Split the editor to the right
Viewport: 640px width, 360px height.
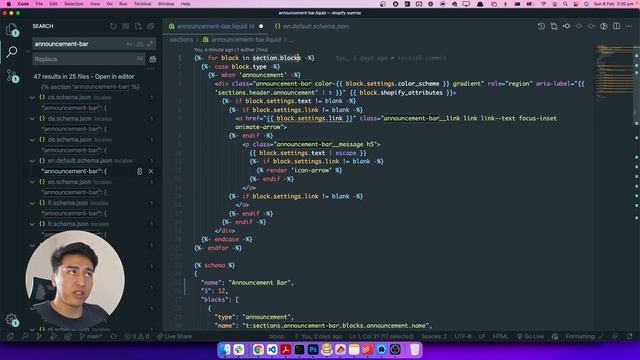[x=616, y=26]
